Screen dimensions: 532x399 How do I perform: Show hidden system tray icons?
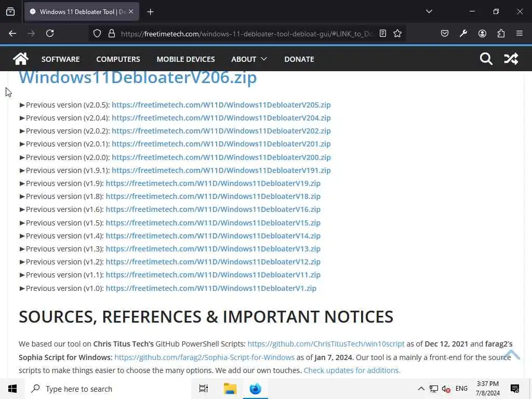click(x=421, y=389)
